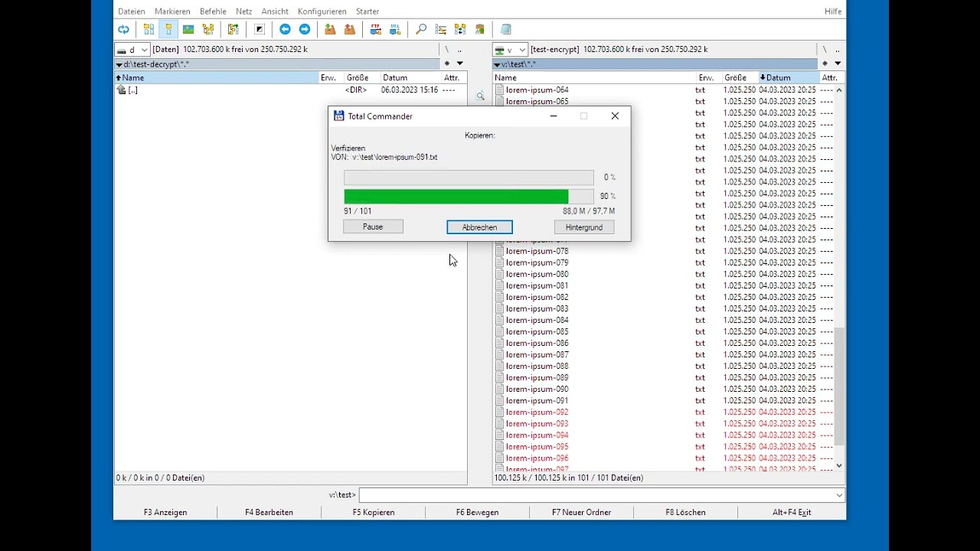Click the empty current-file progress bar
The height and width of the screenshot is (551, 980).
click(x=469, y=178)
